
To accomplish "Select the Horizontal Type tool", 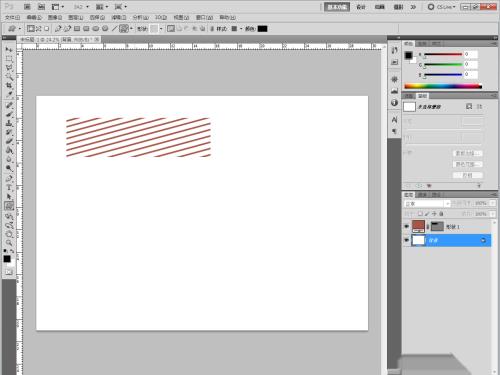I will (x=9, y=188).
